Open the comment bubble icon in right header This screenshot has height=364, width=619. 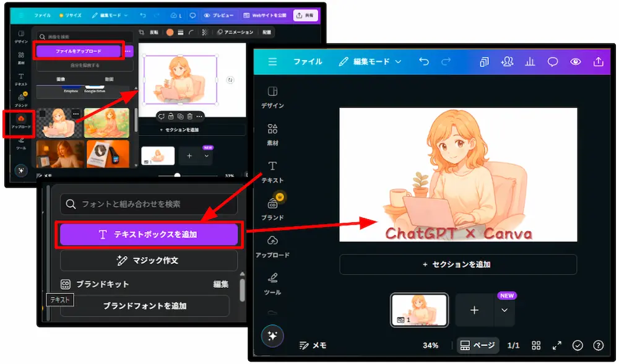[x=553, y=62]
